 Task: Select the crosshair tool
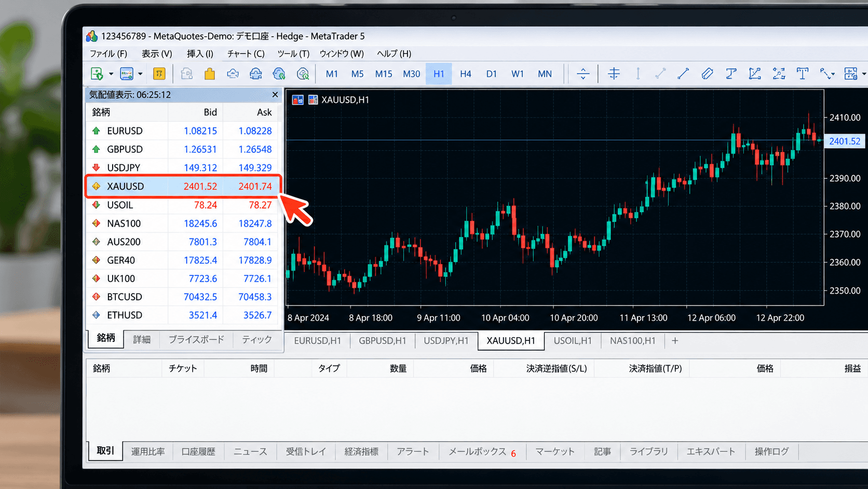(614, 74)
